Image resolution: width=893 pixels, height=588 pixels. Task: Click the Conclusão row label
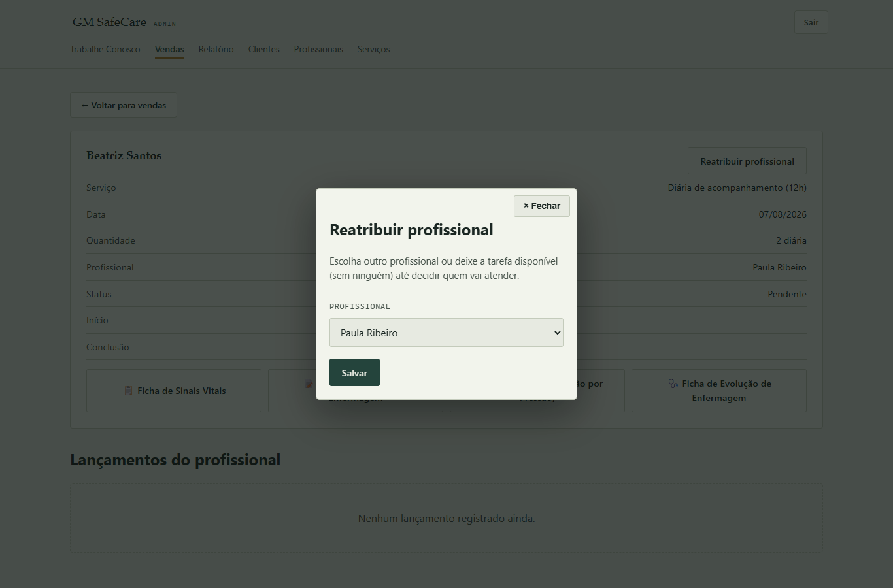point(108,347)
